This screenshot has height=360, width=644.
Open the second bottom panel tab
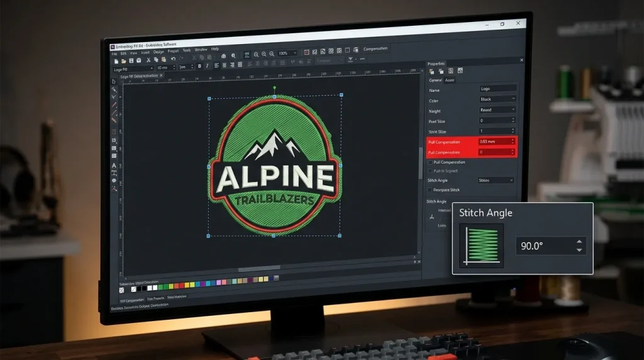click(156, 298)
